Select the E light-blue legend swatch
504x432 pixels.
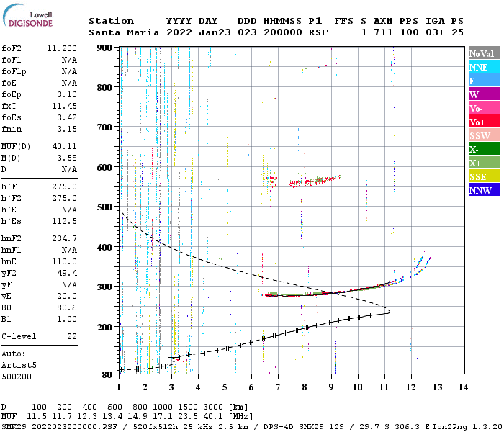(484, 81)
